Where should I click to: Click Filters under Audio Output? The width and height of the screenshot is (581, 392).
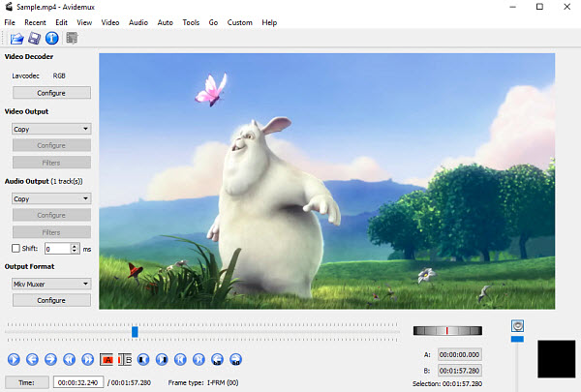[51, 232]
